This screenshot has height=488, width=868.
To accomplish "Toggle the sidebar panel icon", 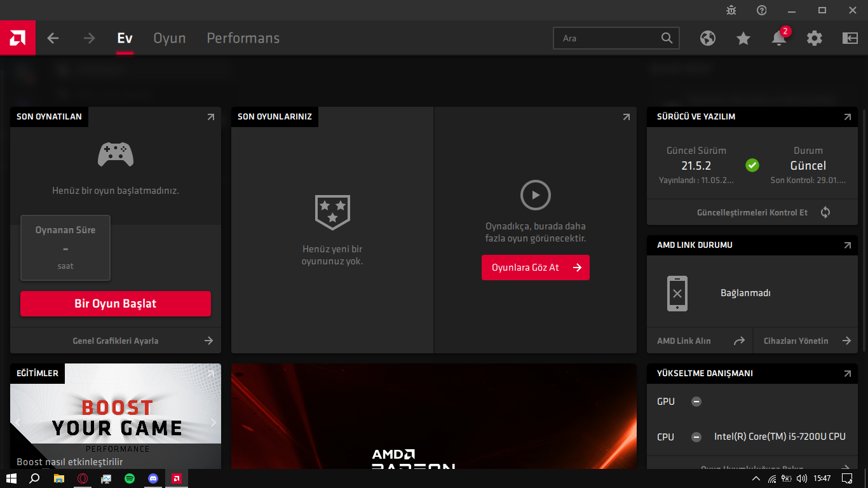I will (850, 38).
